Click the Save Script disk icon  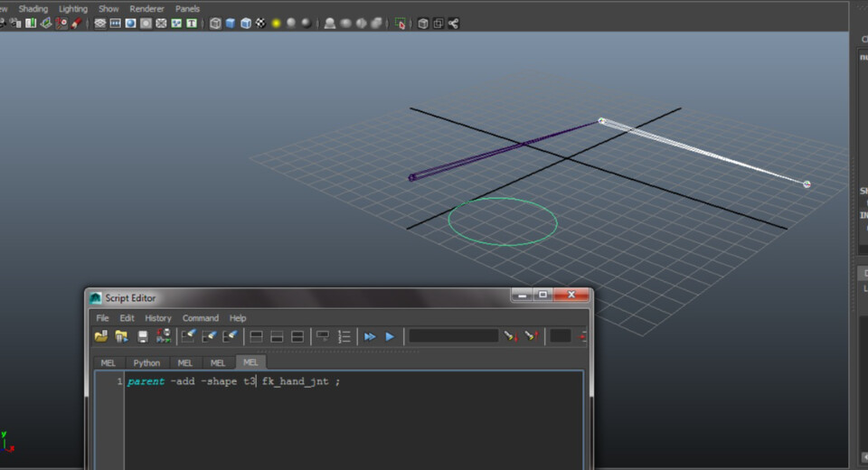pos(143,336)
